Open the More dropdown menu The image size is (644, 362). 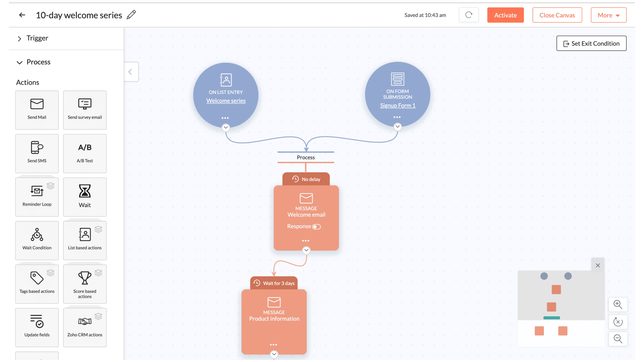click(x=608, y=15)
